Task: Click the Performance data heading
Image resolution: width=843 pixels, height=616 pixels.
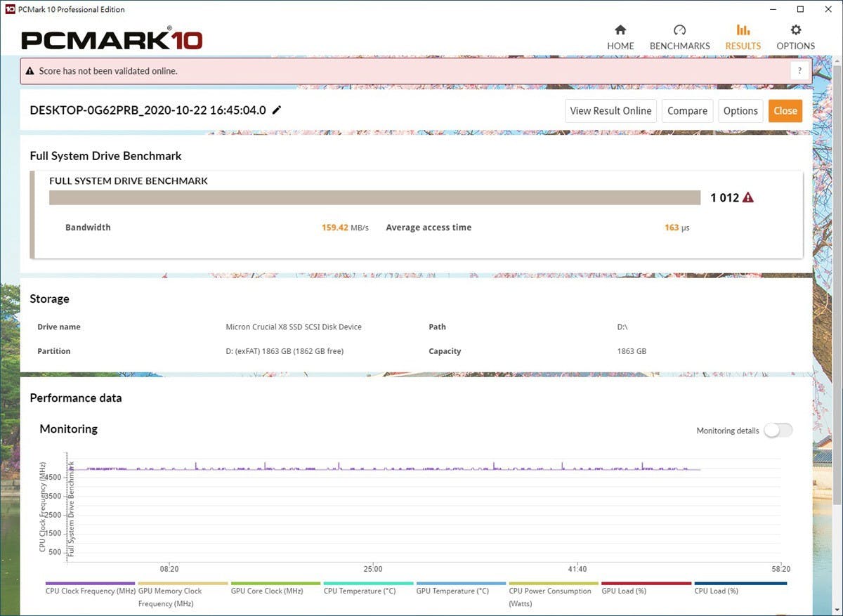Action: click(x=76, y=398)
